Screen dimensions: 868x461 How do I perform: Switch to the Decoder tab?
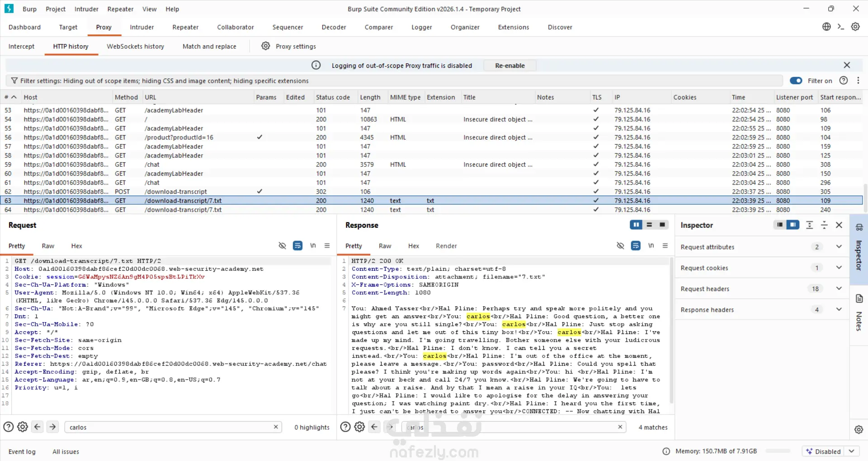pyautogui.click(x=334, y=27)
